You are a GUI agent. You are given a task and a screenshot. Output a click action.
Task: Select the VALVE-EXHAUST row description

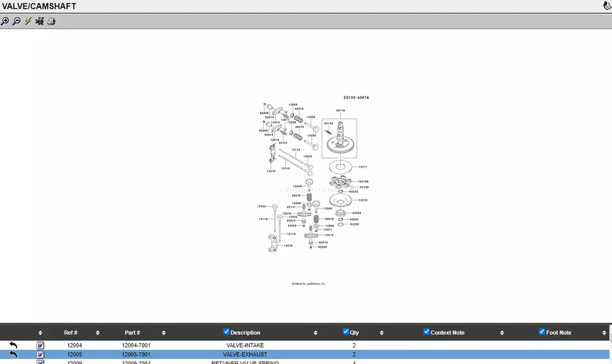click(245, 354)
